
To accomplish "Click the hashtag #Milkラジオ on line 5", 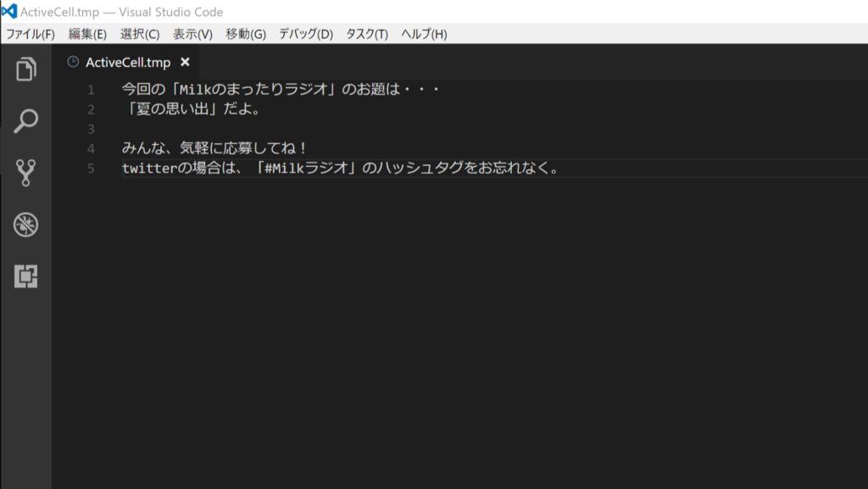I will coord(306,168).
